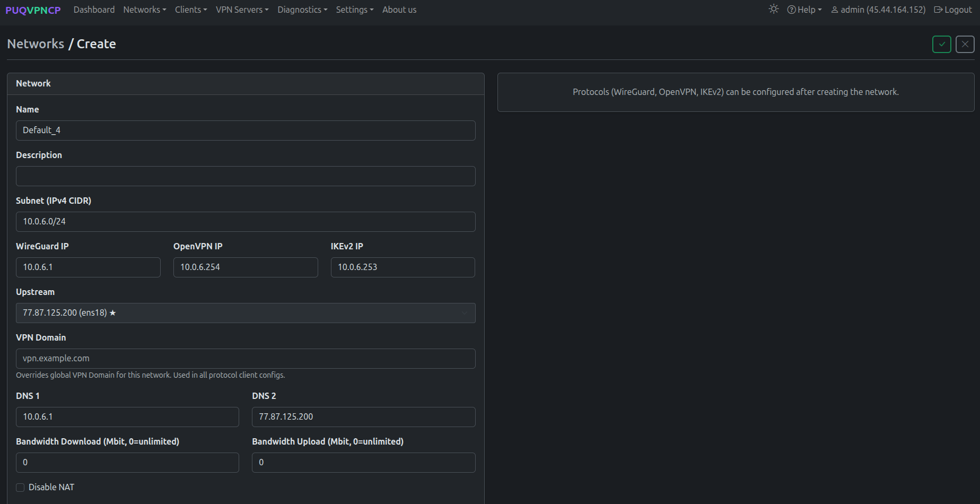Open the Diagnostics dropdown
The width and height of the screenshot is (980, 504).
coord(302,10)
